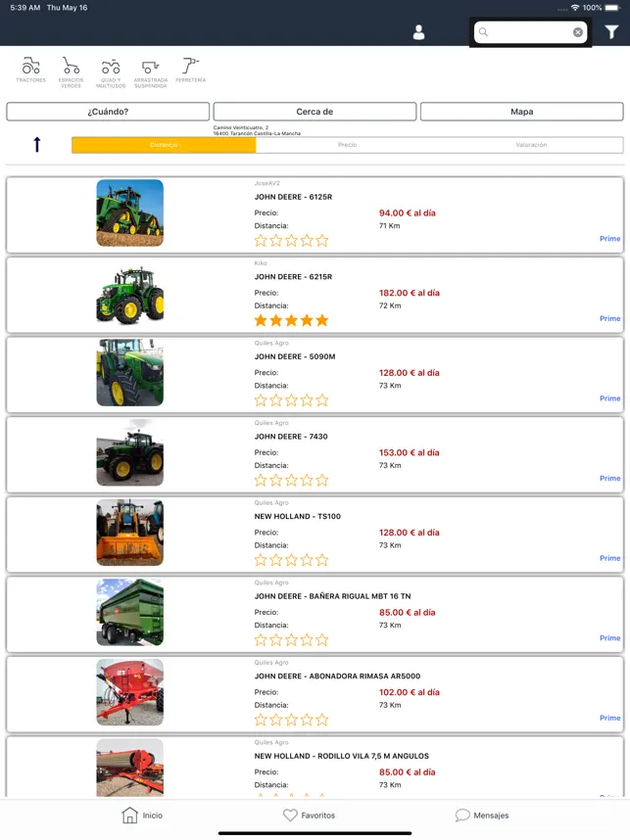630x840 pixels.
Task: Sort results by Distancia
Action: click(164, 145)
